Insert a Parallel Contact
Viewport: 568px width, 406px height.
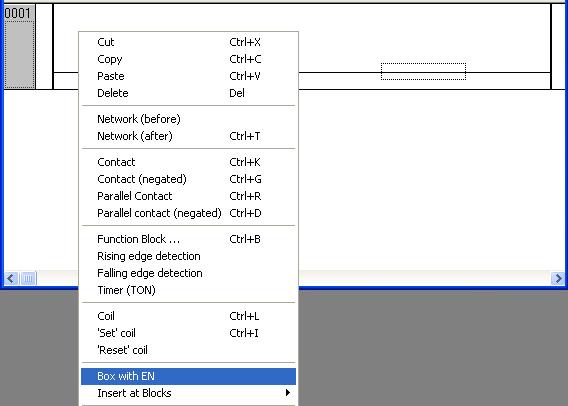tap(188, 196)
